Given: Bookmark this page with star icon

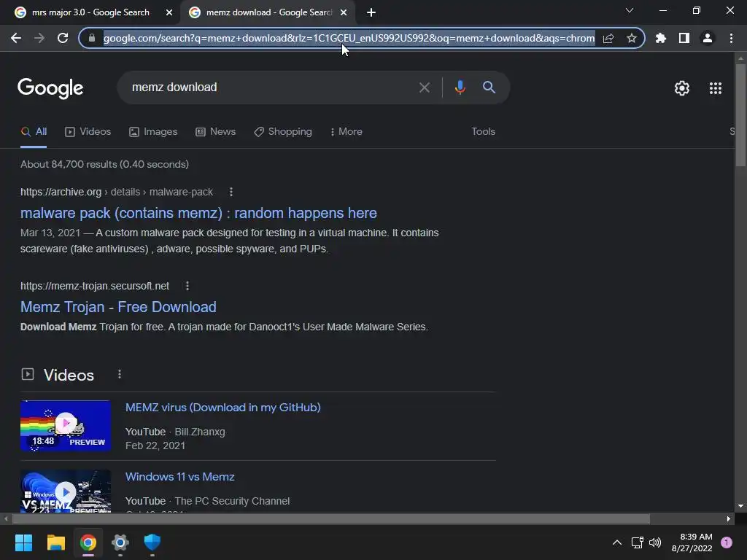Looking at the screenshot, I should point(632,38).
